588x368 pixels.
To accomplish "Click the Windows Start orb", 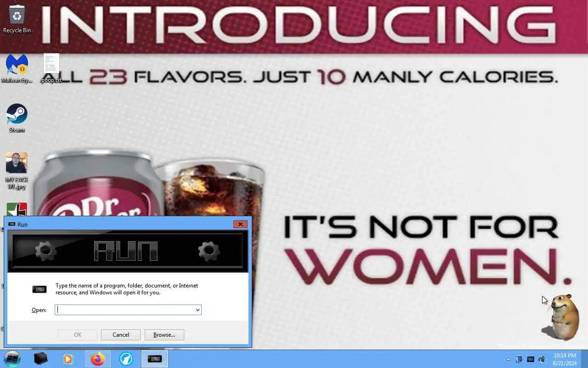I will [12, 359].
